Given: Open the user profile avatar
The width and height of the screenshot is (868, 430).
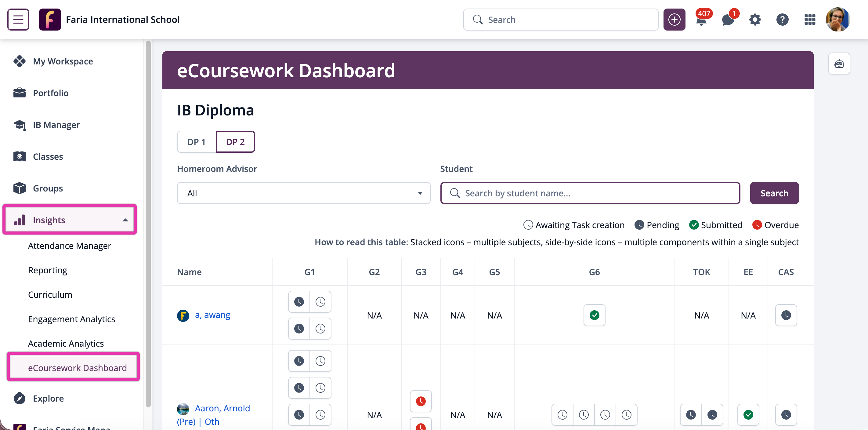Looking at the screenshot, I should coord(838,20).
